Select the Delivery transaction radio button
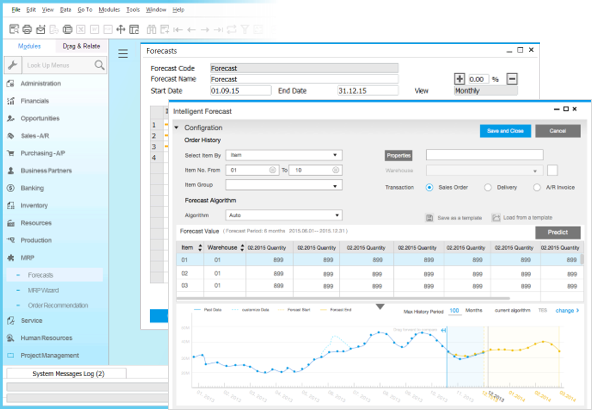Screen dimensions: 592x410 pyautogui.click(x=488, y=187)
